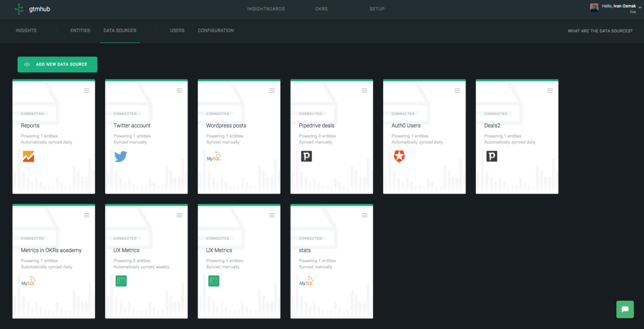Switch to the Configuration tab

pos(216,30)
